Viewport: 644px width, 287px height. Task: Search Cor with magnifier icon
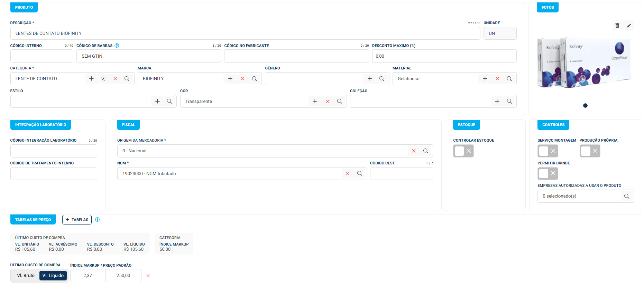[340, 101]
